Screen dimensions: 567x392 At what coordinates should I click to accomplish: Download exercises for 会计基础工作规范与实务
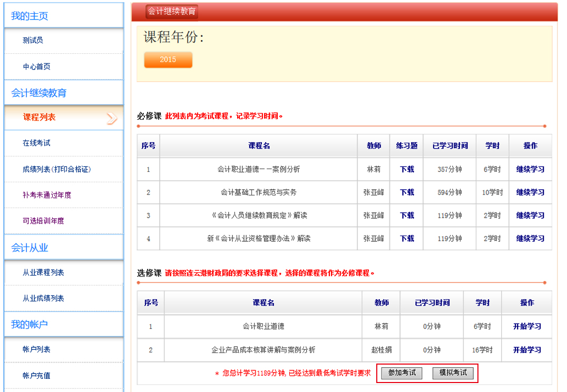click(407, 192)
